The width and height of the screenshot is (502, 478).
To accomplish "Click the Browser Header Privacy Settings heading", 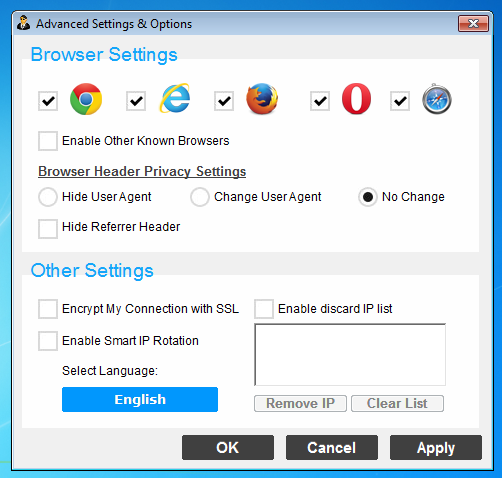I will 142,171.
